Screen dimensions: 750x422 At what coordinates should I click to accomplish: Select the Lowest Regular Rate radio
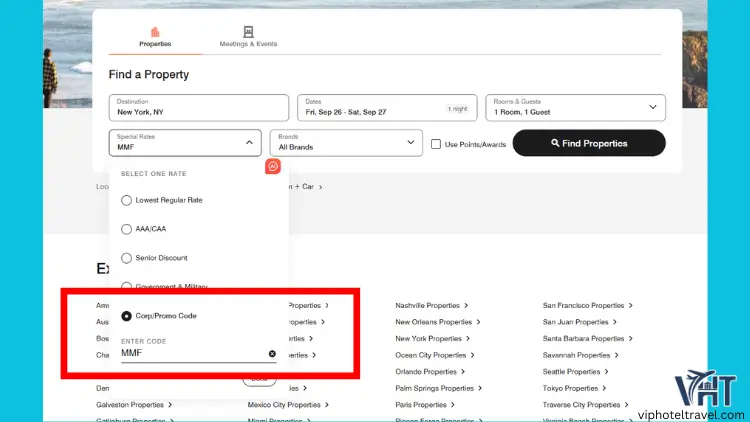pyautogui.click(x=126, y=200)
